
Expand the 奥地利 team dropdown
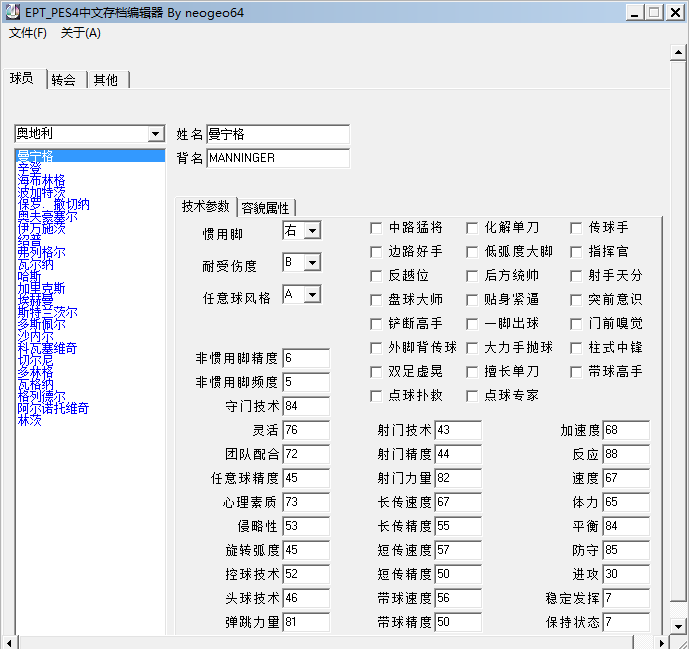pos(155,134)
